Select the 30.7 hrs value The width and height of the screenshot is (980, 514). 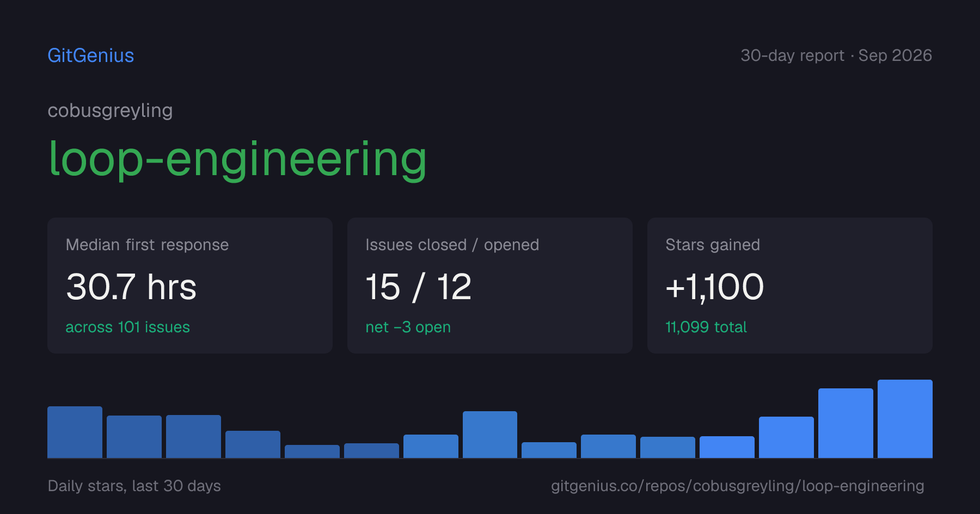coord(131,287)
